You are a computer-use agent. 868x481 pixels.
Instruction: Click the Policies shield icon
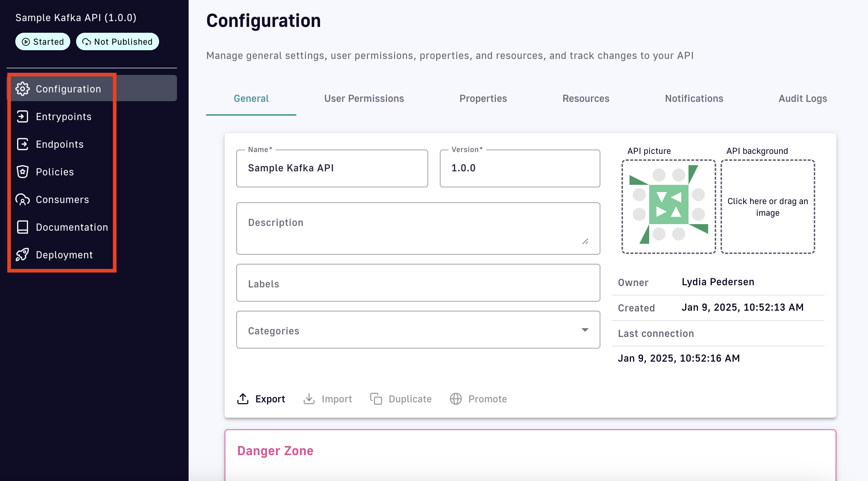tap(23, 172)
